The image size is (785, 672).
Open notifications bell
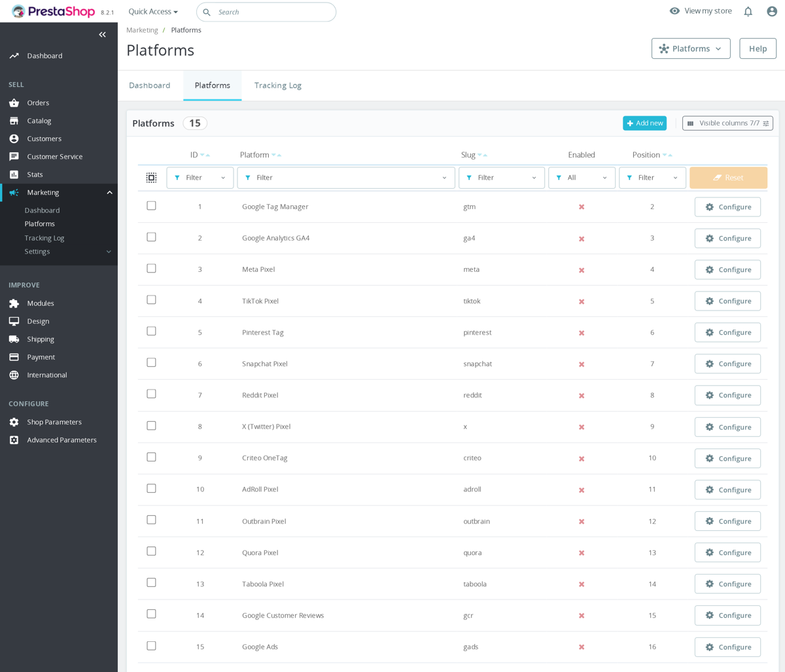(748, 11)
